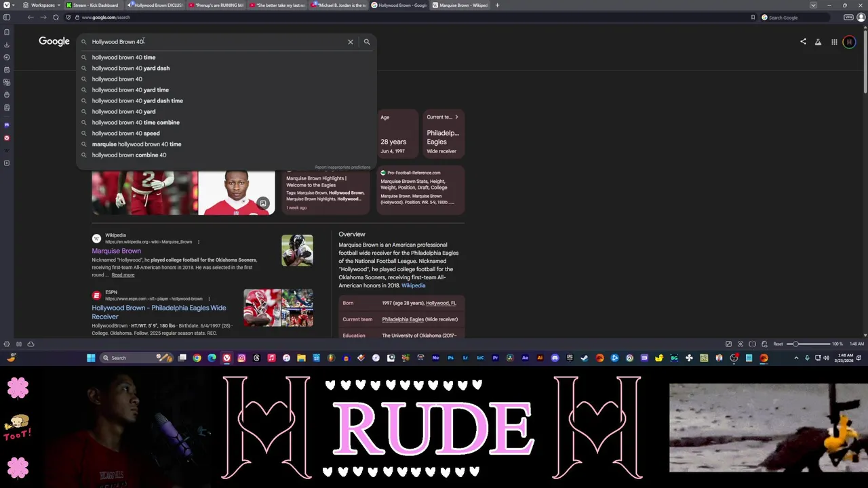The width and height of the screenshot is (868, 488).
Task: Share the Google results page
Action: click(x=803, y=42)
